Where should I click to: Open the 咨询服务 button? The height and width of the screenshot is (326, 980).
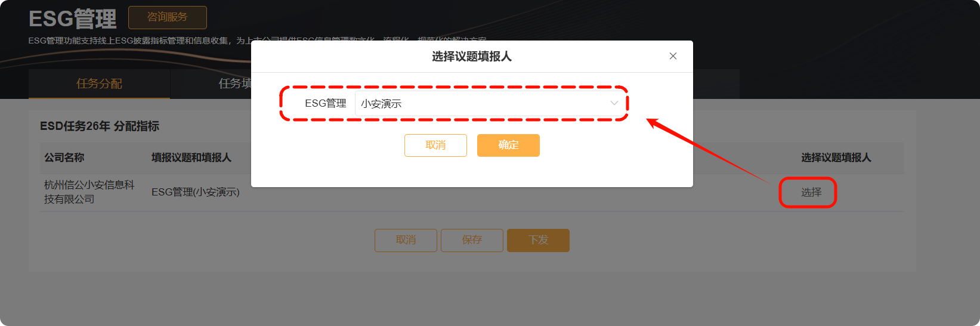168,17
